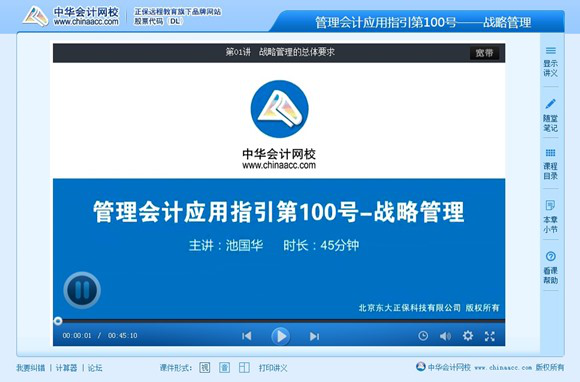Click the clock timer icon

pos(423,336)
